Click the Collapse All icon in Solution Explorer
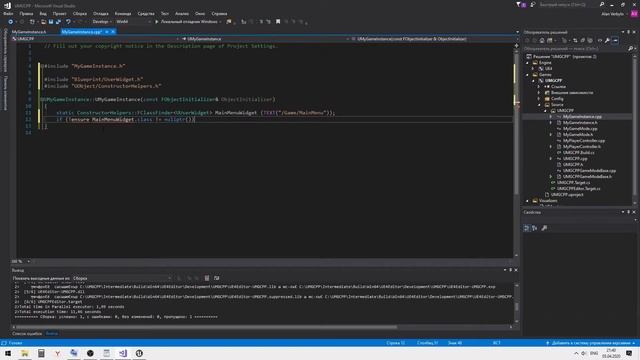Image resolution: width=640 pixels, height=360 pixels. [583, 40]
